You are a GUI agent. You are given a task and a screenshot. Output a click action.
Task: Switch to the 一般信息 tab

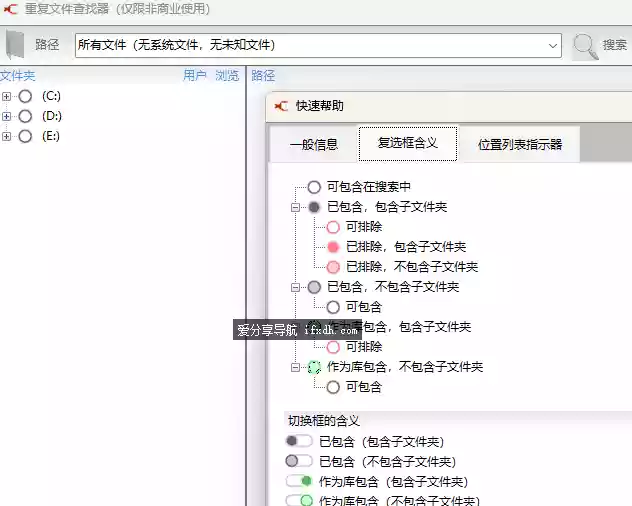click(314, 144)
